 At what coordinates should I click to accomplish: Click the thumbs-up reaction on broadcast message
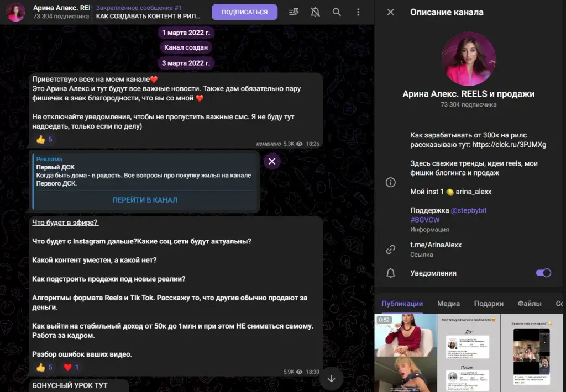click(x=44, y=367)
